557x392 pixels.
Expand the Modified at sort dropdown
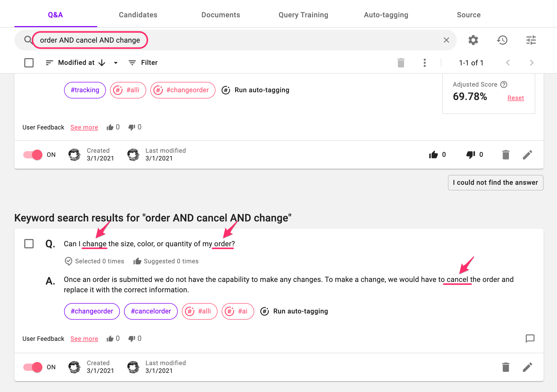[116, 63]
